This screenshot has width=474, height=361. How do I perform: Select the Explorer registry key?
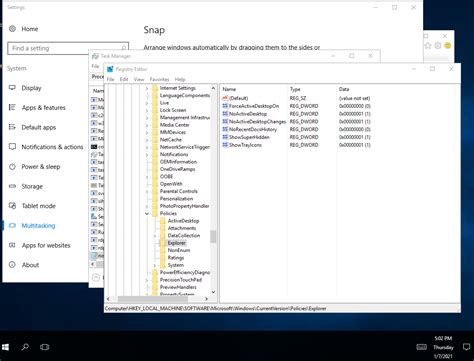pyautogui.click(x=176, y=243)
